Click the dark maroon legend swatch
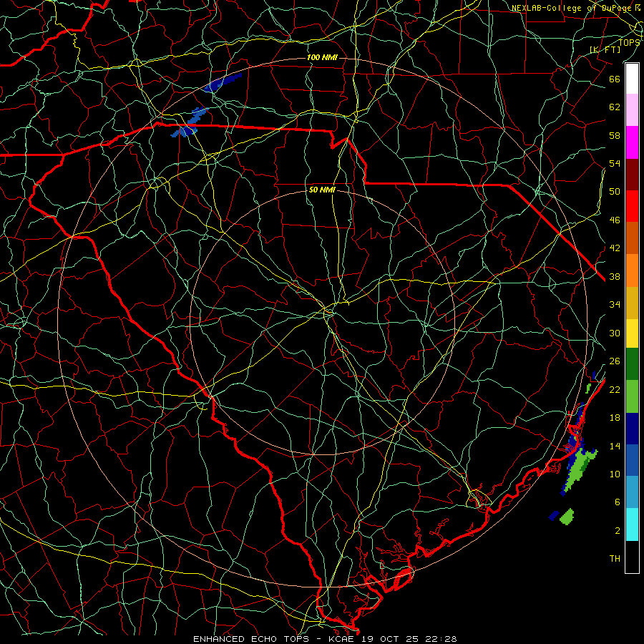644x644 pixels. (x=632, y=175)
